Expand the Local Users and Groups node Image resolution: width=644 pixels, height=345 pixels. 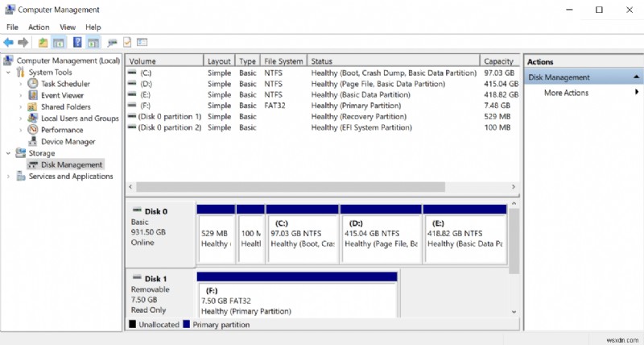tap(21, 118)
